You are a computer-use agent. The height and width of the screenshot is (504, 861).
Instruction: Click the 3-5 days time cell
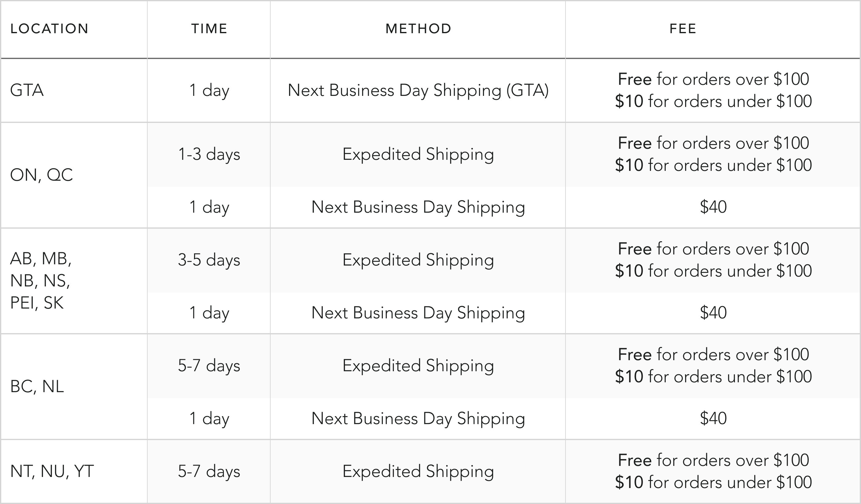pyautogui.click(x=209, y=260)
